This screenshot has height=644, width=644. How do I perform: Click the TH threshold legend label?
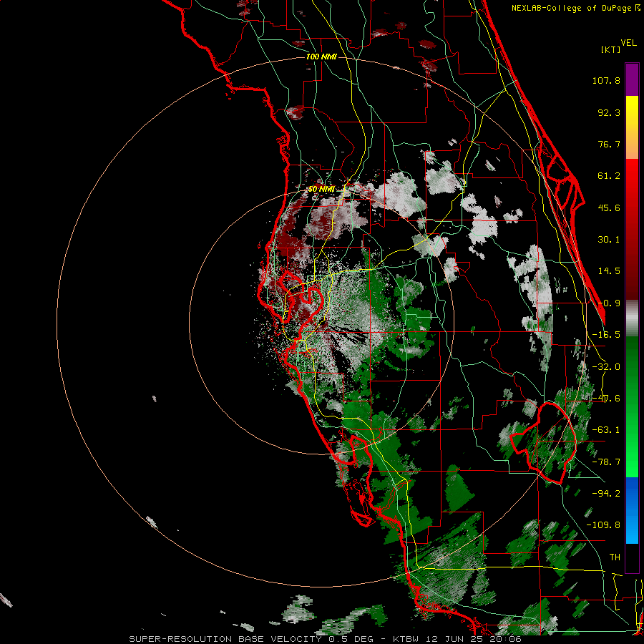(615, 557)
